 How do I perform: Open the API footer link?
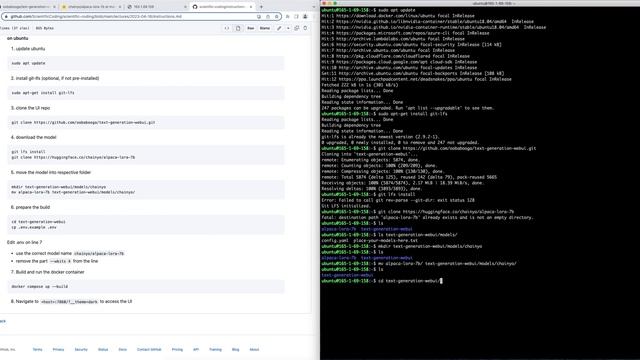196,349
